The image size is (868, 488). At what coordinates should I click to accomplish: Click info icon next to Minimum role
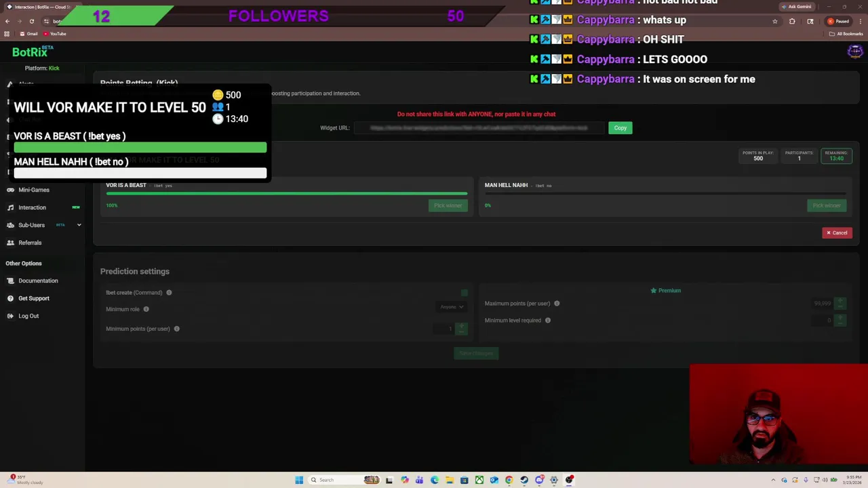tap(146, 309)
